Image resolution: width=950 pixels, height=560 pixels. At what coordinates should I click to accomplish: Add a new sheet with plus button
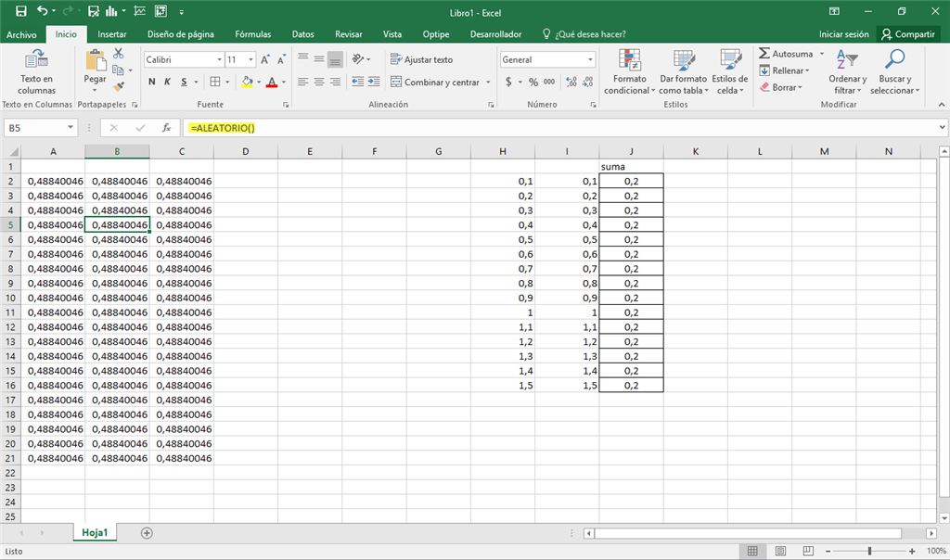point(147,533)
